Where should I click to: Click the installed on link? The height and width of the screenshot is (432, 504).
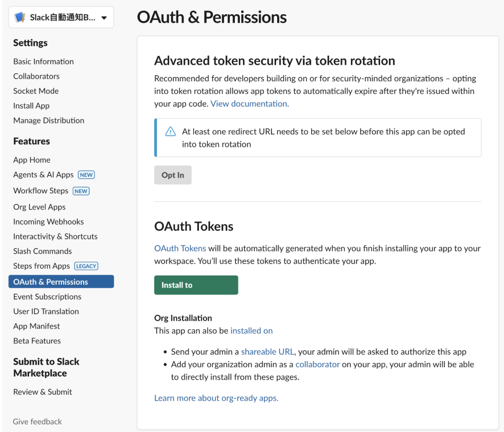coord(252,331)
